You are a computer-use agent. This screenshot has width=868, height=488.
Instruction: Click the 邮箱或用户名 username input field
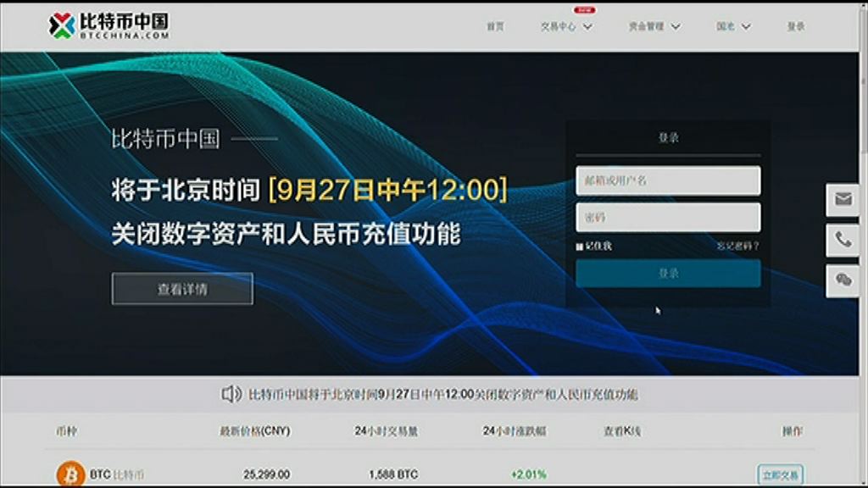[668, 180]
